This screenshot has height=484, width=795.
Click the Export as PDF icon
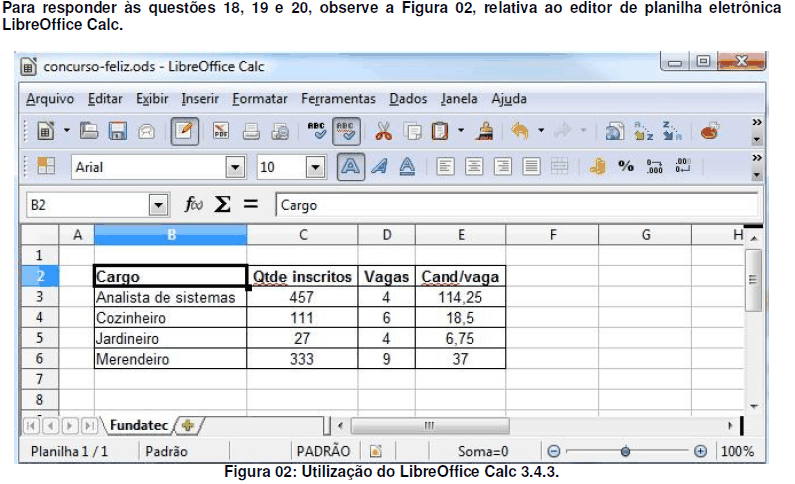220,131
